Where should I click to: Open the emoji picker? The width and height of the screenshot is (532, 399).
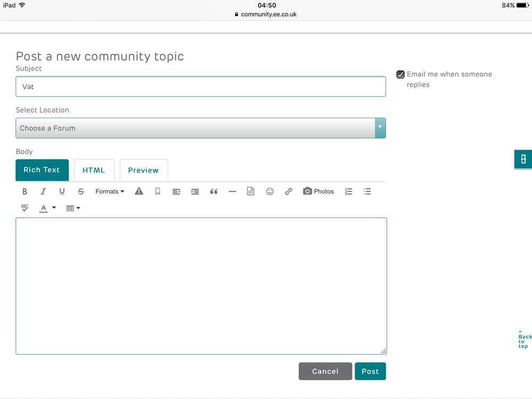[269, 191]
